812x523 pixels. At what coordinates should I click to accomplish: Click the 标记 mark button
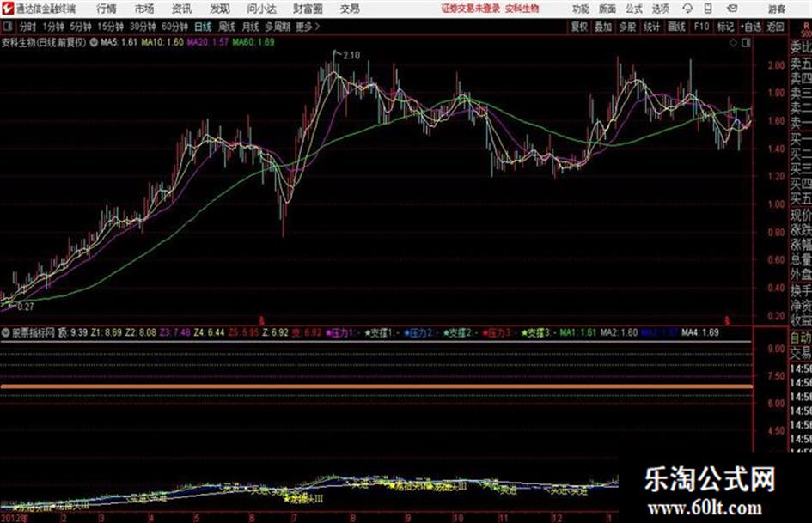pos(725,27)
